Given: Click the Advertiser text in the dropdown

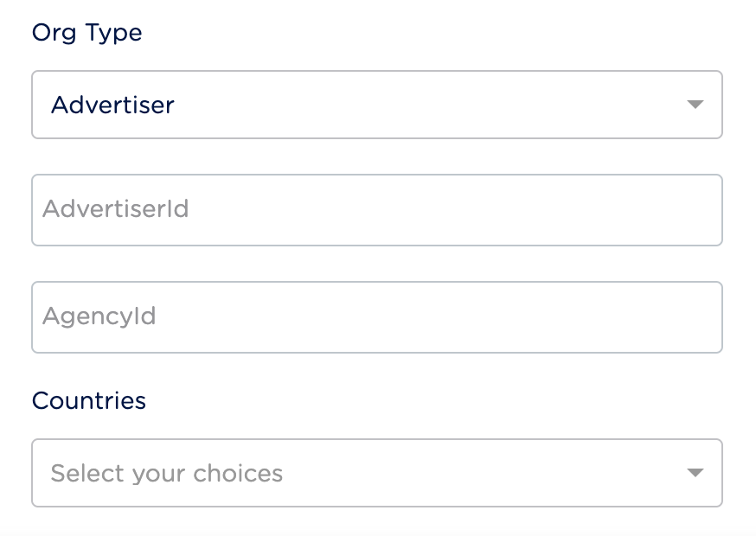Looking at the screenshot, I should [x=112, y=105].
